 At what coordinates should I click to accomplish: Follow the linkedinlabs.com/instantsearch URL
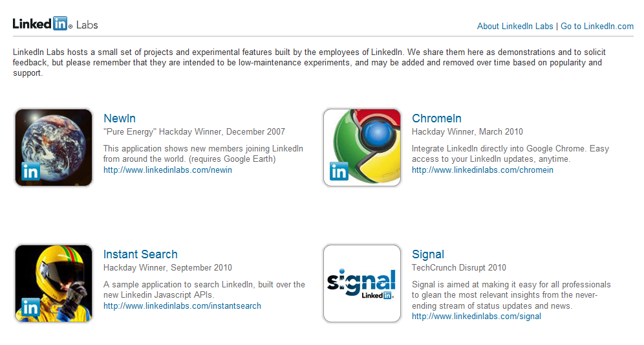tap(182, 306)
